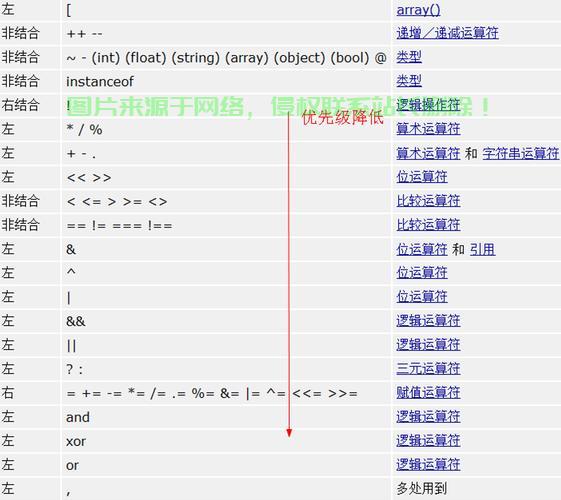Image resolution: width=561 pixels, height=500 pixels.
Task: Open 位运算符 link in the << >> row
Action: tap(422, 177)
